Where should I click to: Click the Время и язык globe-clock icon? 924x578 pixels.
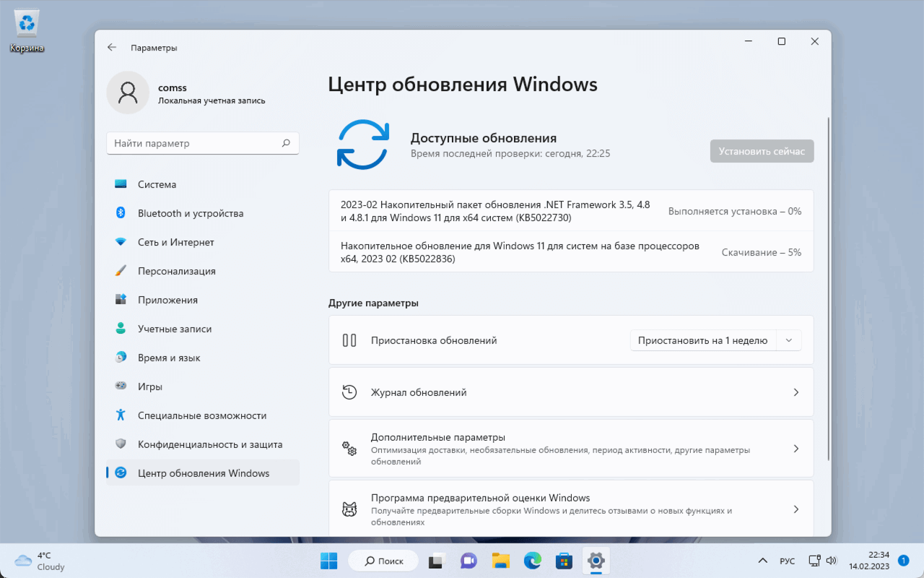click(x=121, y=358)
